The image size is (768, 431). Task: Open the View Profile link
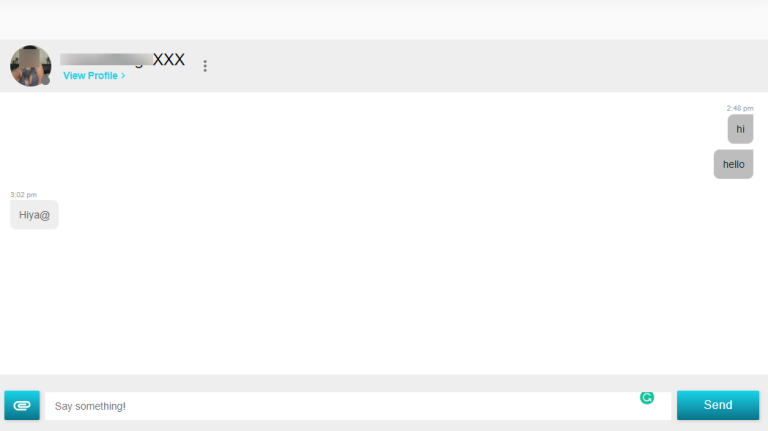90,76
